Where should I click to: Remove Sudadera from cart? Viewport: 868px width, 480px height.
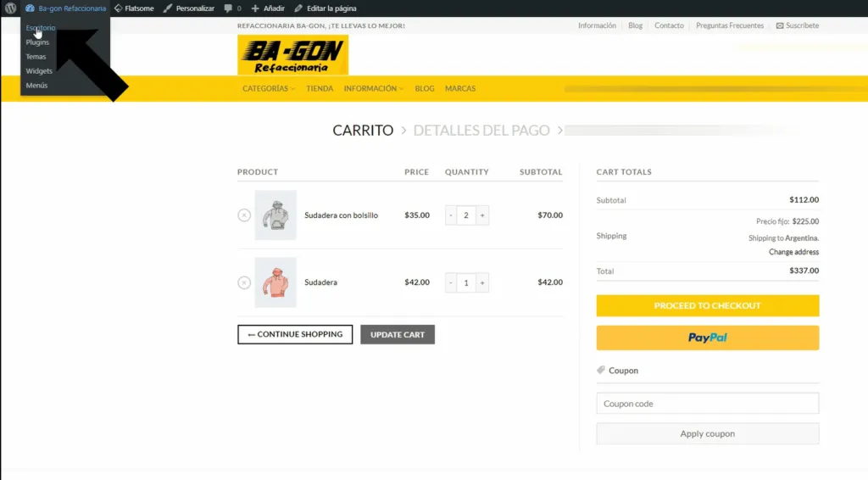(244, 282)
